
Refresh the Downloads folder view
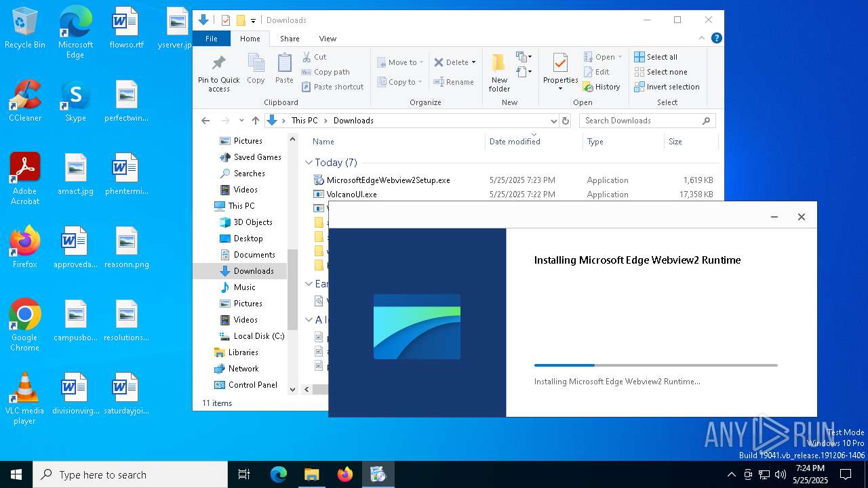point(566,121)
